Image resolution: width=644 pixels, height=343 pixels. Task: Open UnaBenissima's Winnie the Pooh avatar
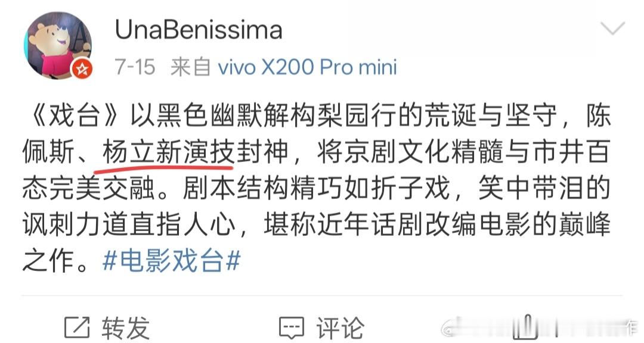point(58,45)
